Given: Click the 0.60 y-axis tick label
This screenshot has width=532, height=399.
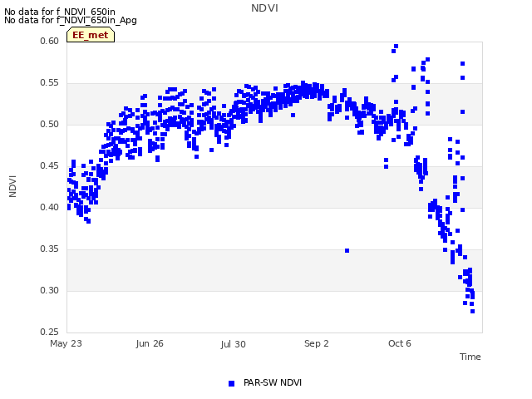Looking at the screenshot, I should pyautogui.click(x=50, y=41).
